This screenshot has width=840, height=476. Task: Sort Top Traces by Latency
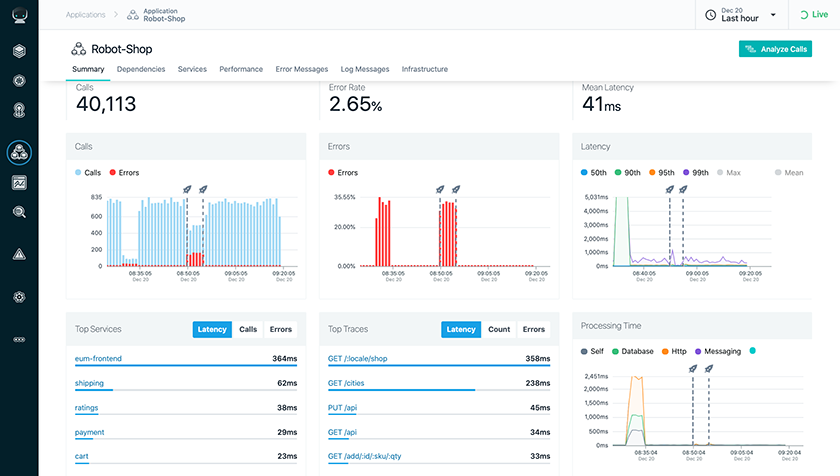(461, 329)
